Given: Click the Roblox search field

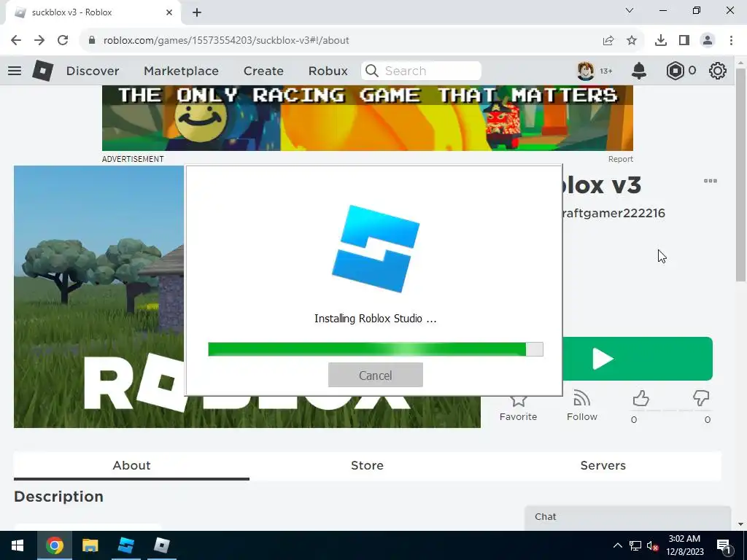Looking at the screenshot, I should pos(421,71).
